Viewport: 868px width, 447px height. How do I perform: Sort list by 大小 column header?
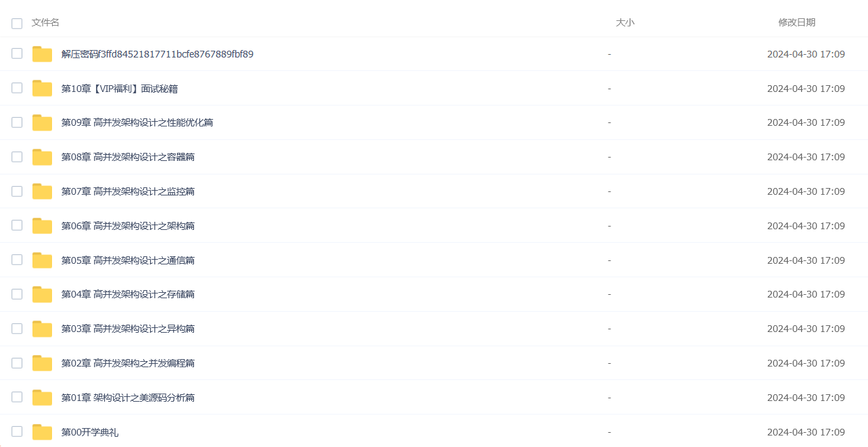click(x=625, y=22)
